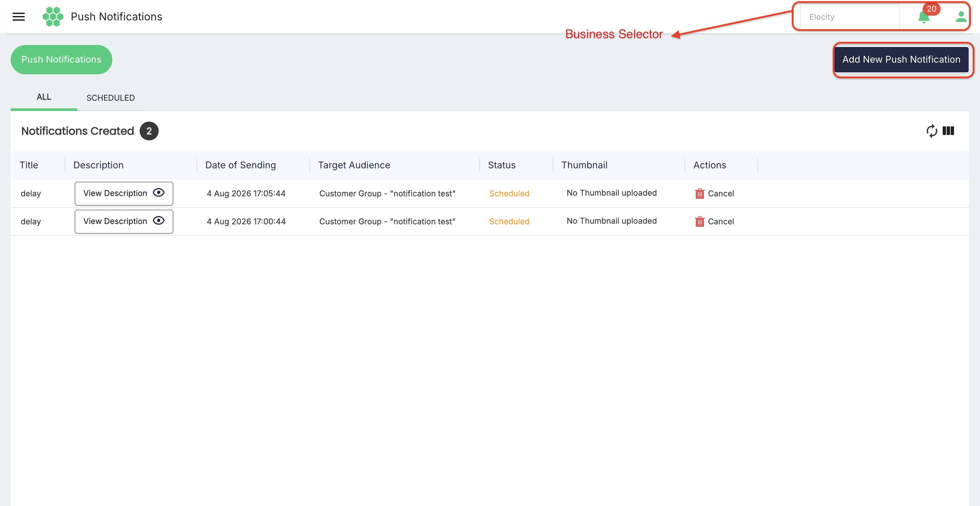Click Add New Push Notification button

click(901, 60)
